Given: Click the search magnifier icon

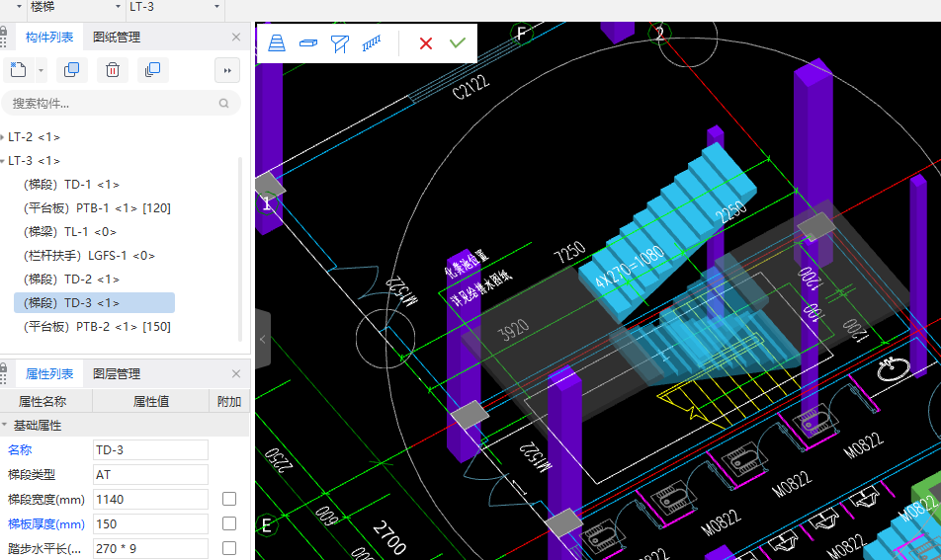Looking at the screenshot, I should (x=223, y=103).
